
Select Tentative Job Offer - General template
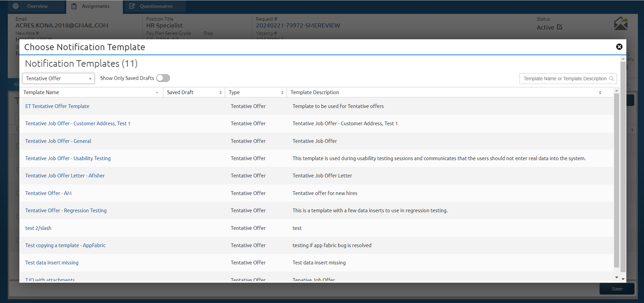[x=58, y=141]
